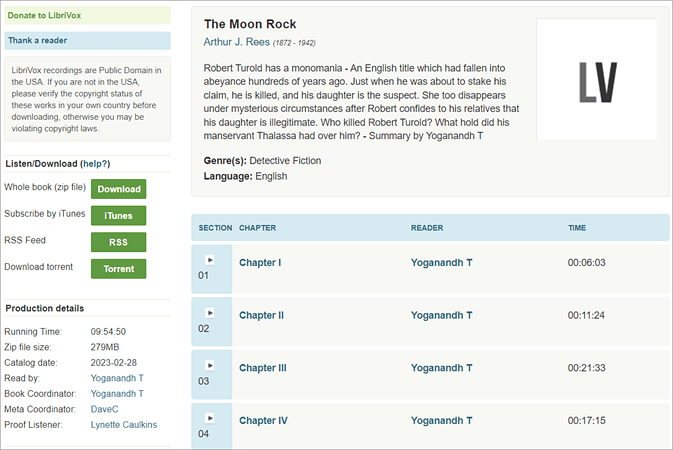673x450 pixels.
Task: Open Proof Listener Lynette Caulkins profile
Action: point(123,425)
